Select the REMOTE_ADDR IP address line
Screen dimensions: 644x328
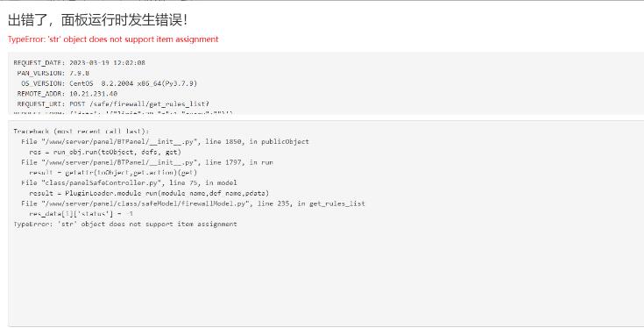coord(67,93)
